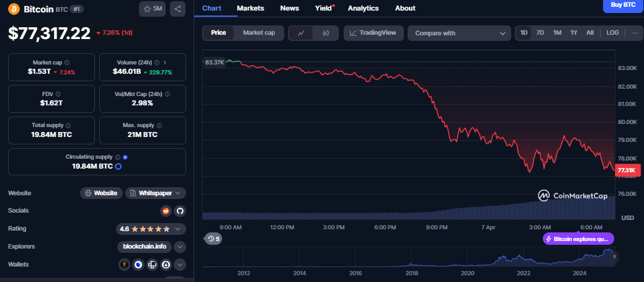Set chart range to 1Y
This screenshot has width=644, height=282.
pos(574,33)
